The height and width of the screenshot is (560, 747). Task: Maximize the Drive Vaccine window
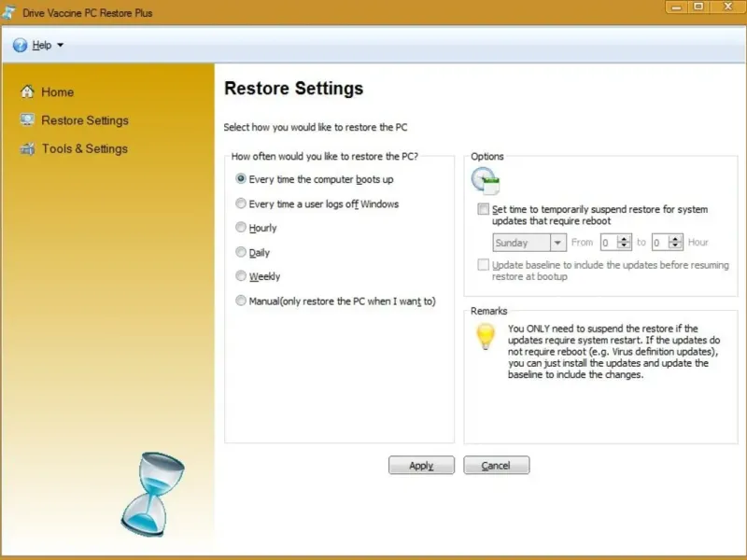pos(698,7)
